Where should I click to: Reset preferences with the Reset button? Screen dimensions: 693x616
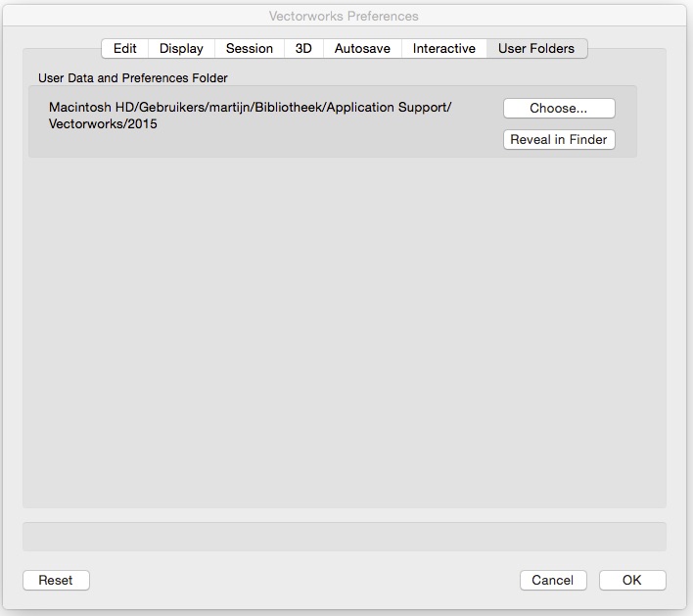coord(56,580)
